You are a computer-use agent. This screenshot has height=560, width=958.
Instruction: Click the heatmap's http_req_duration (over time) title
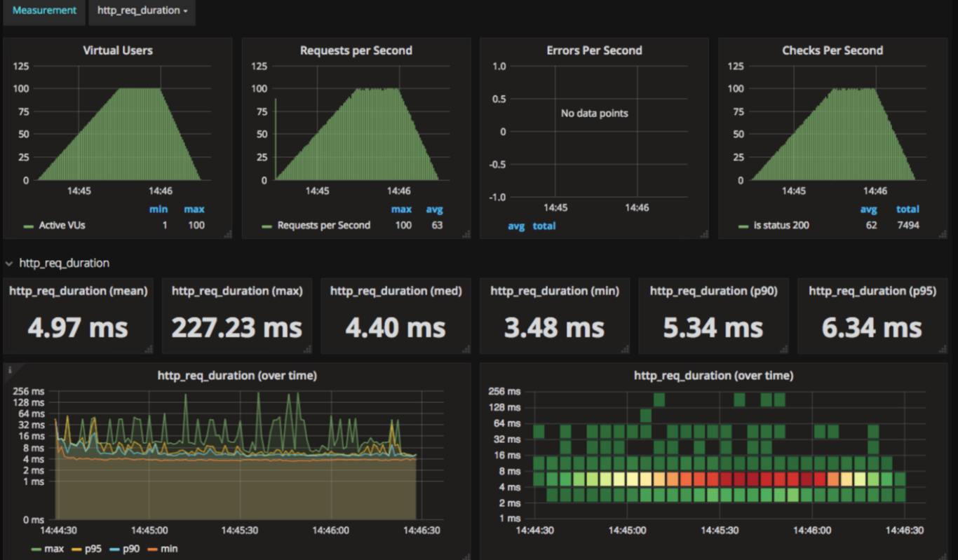click(713, 376)
